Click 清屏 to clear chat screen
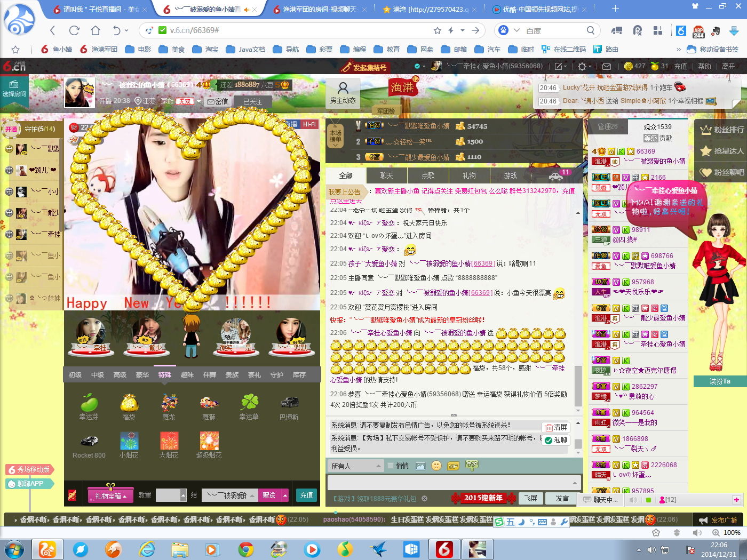Viewport: 747px width, 560px height. pyautogui.click(x=556, y=427)
